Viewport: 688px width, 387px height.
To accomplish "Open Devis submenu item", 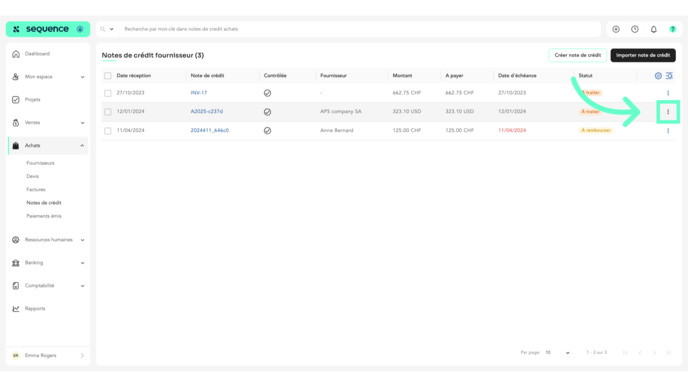I will click(x=32, y=176).
